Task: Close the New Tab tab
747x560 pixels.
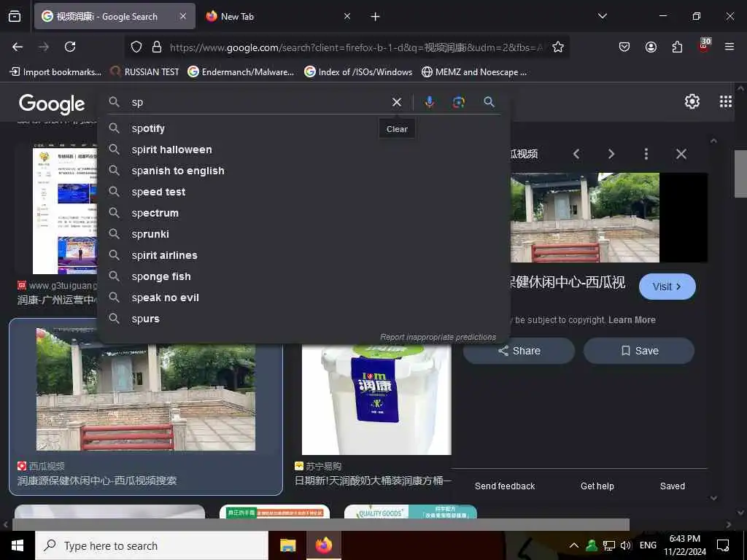Action: (x=347, y=16)
